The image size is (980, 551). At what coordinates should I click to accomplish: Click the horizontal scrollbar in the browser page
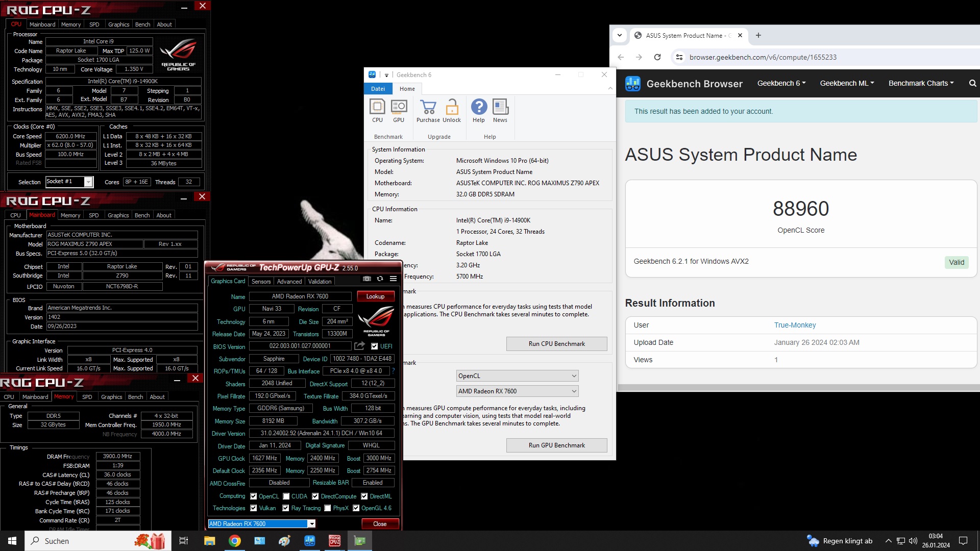tap(798, 388)
